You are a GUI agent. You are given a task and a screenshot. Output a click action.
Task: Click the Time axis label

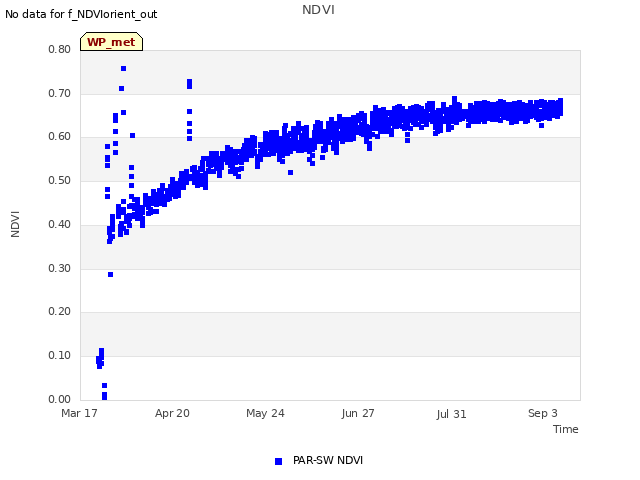[x=565, y=429]
